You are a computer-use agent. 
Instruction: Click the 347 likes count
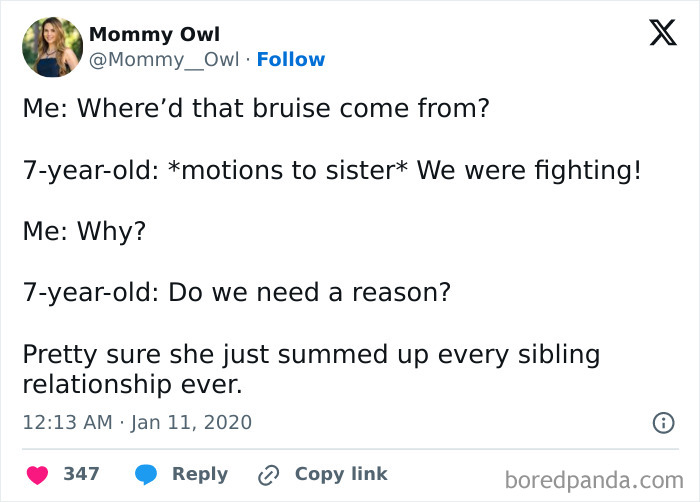click(x=81, y=474)
